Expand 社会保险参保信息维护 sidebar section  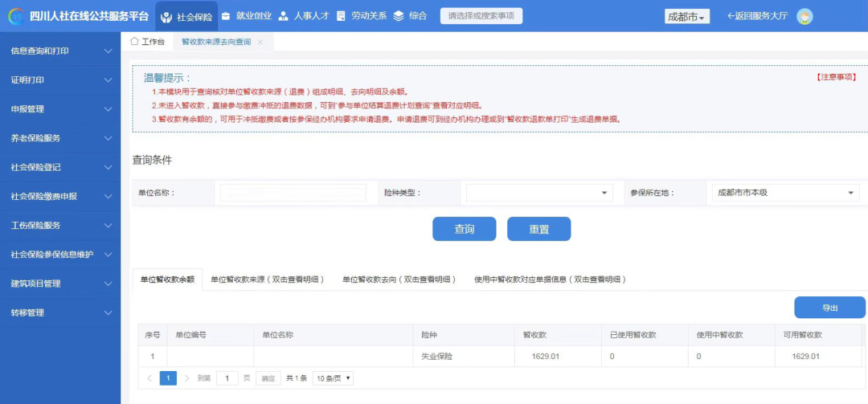[60, 255]
